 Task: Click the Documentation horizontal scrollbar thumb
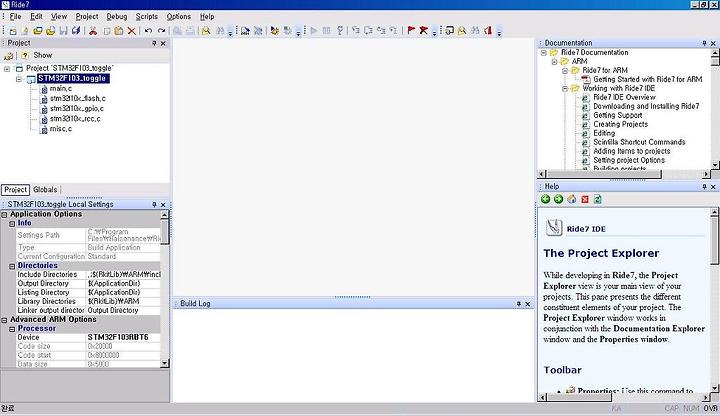pyautogui.click(x=604, y=174)
